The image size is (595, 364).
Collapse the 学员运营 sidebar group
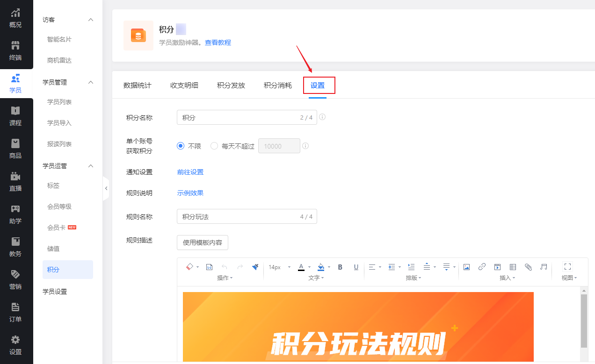(91, 165)
